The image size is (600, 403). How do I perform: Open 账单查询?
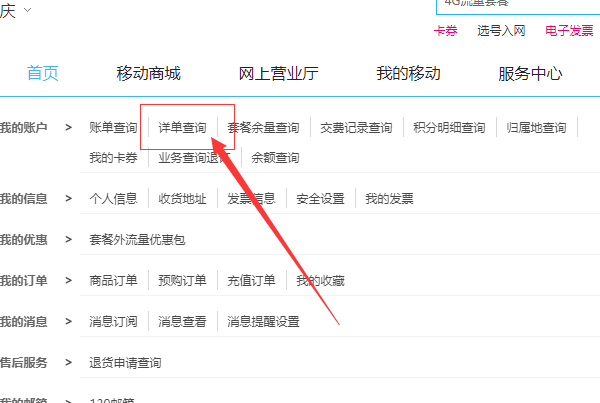click(113, 128)
